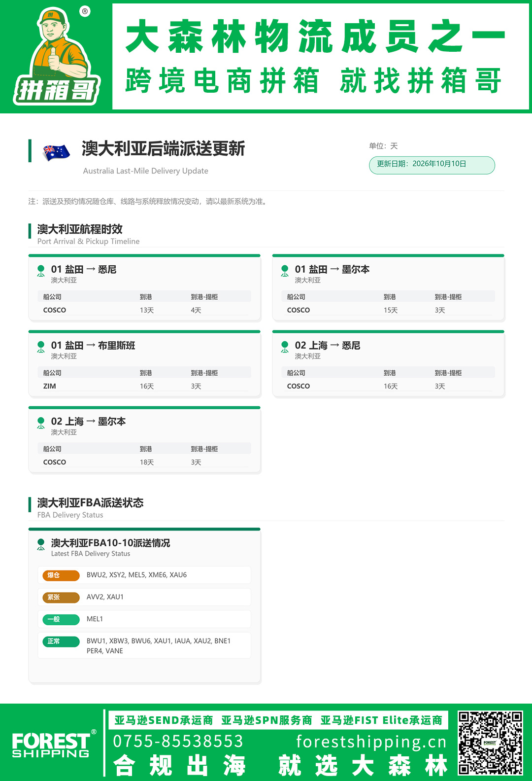This screenshot has height=781, width=532.
Task: Click the 亚马逊SPN服务商 label
Action: pyautogui.click(x=266, y=720)
